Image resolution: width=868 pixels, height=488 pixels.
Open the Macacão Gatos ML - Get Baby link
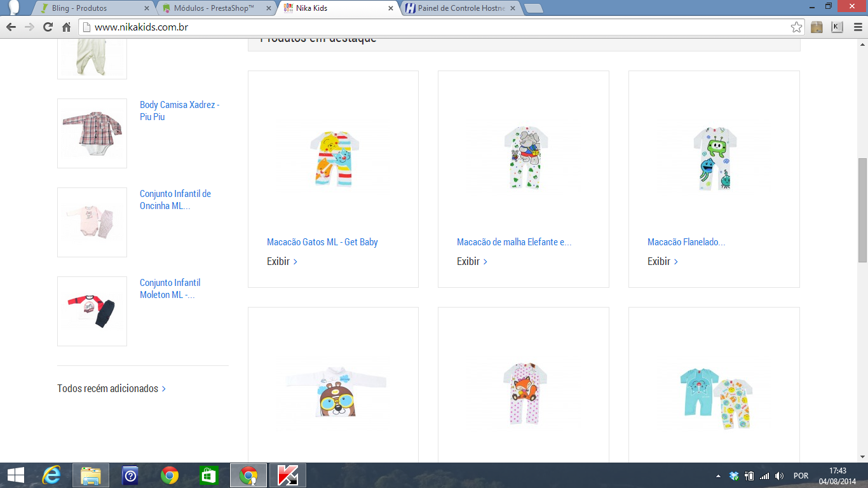pyautogui.click(x=322, y=242)
